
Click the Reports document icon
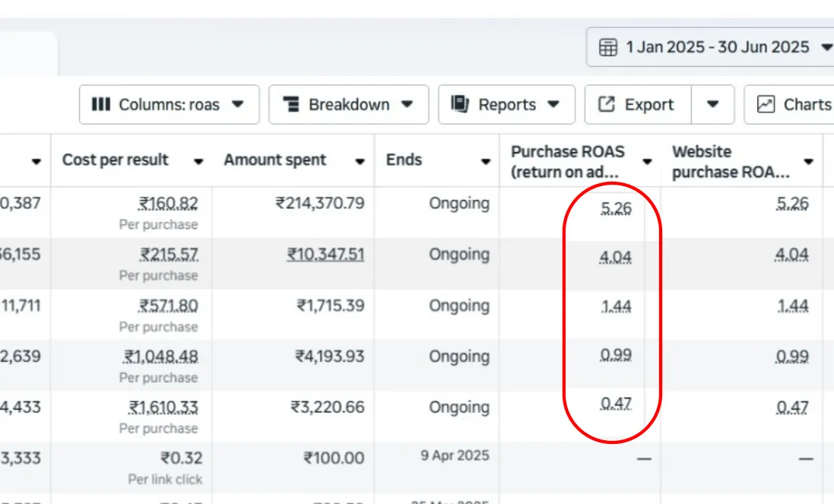pos(460,104)
